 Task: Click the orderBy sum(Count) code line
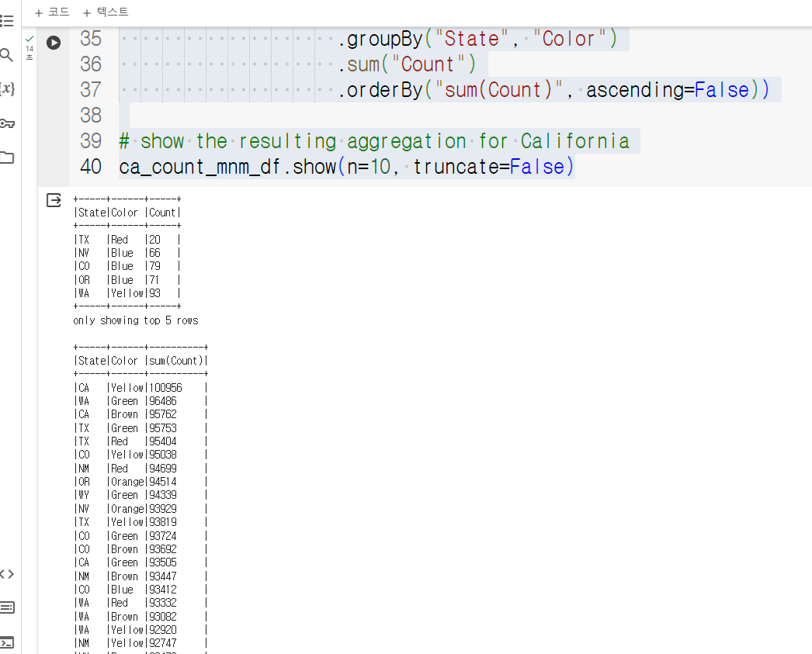tap(553, 90)
